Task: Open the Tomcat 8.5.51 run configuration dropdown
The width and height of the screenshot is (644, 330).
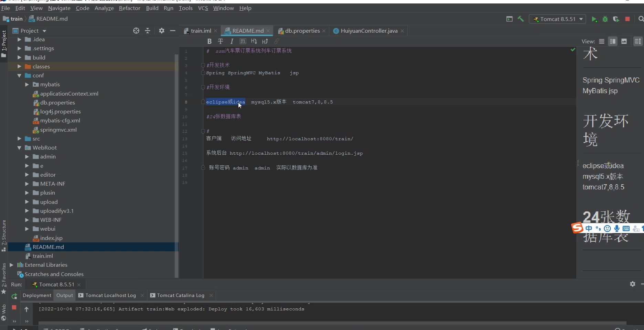Action: [x=557, y=19]
